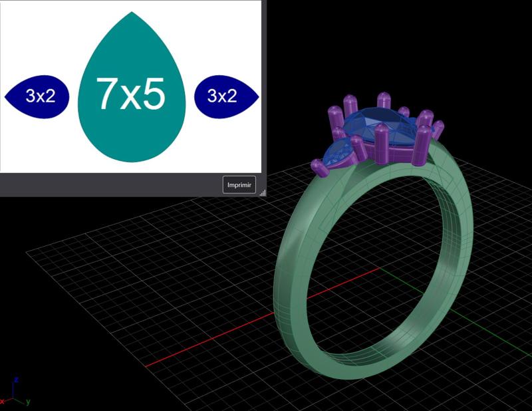This screenshot has height=411, width=532.
Task: Select the left navy 3x2 pear shape
Action: [37, 96]
